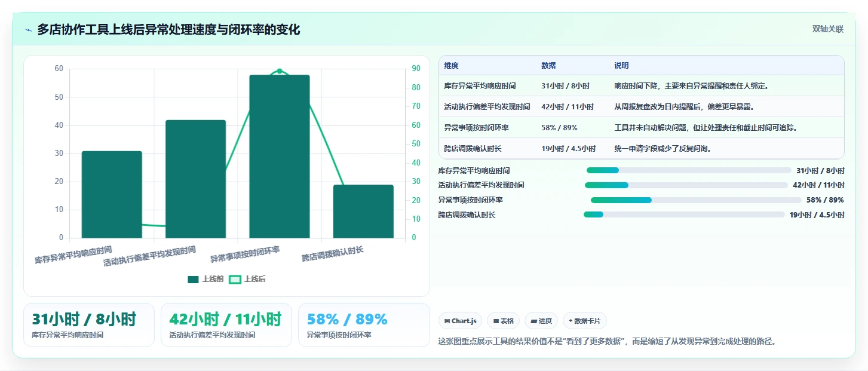Image resolution: width=868 pixels, height=371 pixels.
Task: Click the 跨店调拨确认时长 bar in chart
Action: pyautogui.click(x=363, y=211)
